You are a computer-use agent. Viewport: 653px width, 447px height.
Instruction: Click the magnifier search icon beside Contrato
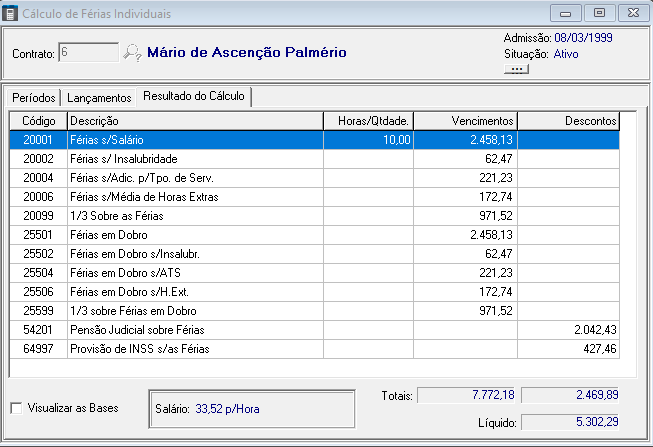[x=132, y=53]
